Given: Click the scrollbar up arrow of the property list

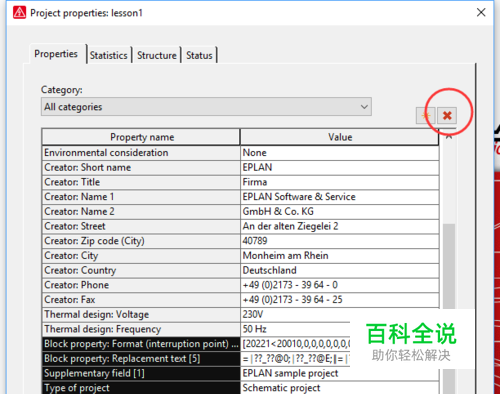Looking at the screenshot, I should [x=449, y=136].
